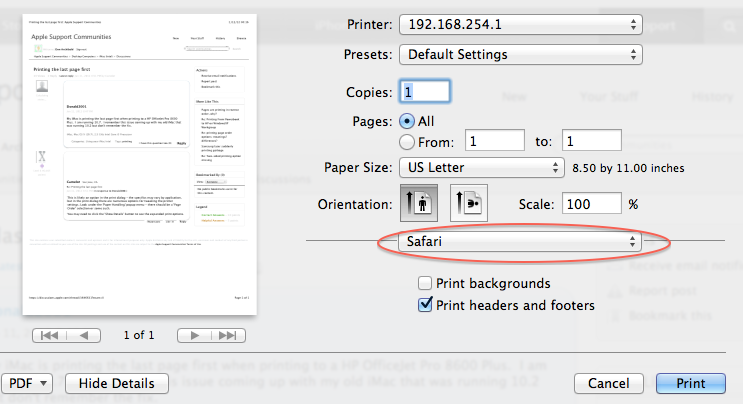The image size is (743, 404).
Task: Select the All pages radio button
Action: pos(407,121)
